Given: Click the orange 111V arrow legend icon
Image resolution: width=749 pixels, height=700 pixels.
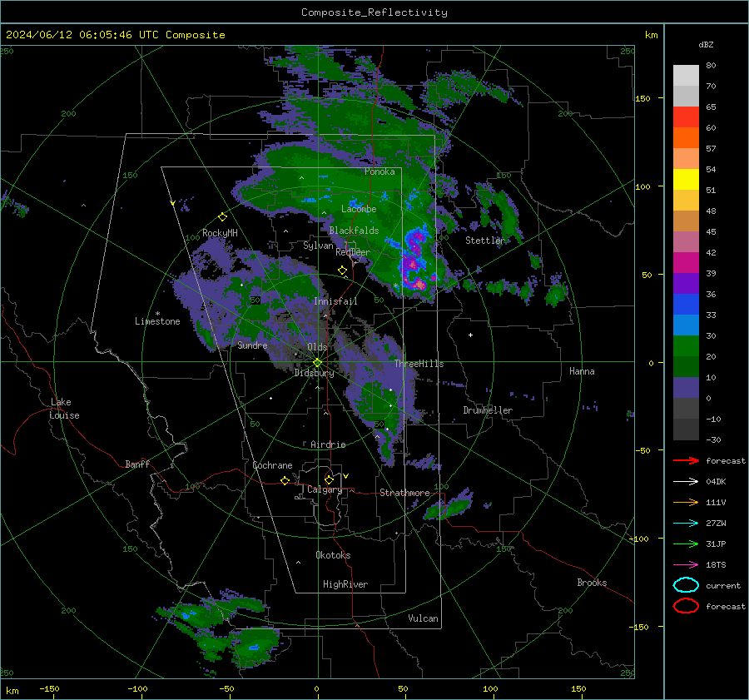Looking at the screenshot, I should pyautogui.click(x=686, y=502).
